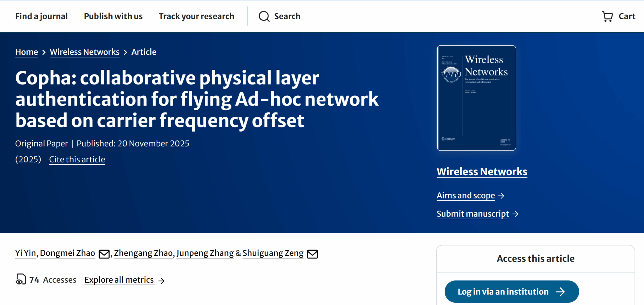Click the accesses eye document icon
The width and height of the screenshot is (644, 305).
coord(21,279)
